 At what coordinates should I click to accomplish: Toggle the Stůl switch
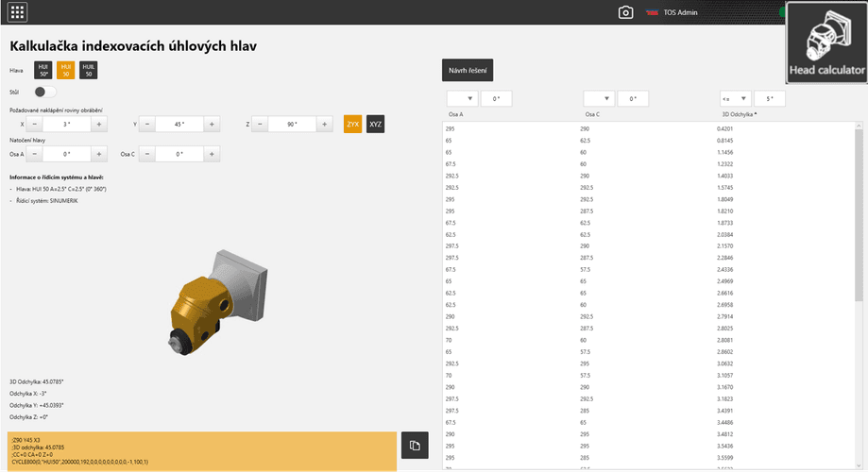pyautogui.click(x=44, y=93)
